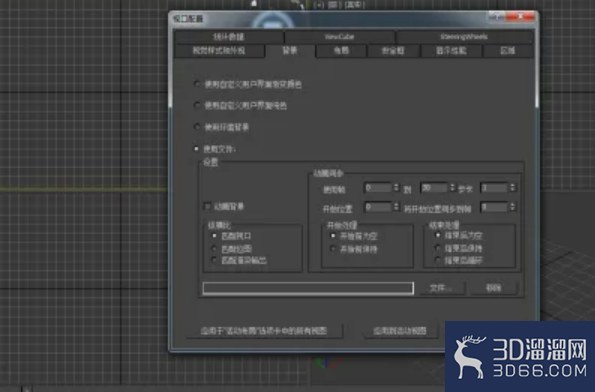Click the 将开始位置同步到帧 value field
This screenshot has height=392, width=595.
(x=494, y=207)
